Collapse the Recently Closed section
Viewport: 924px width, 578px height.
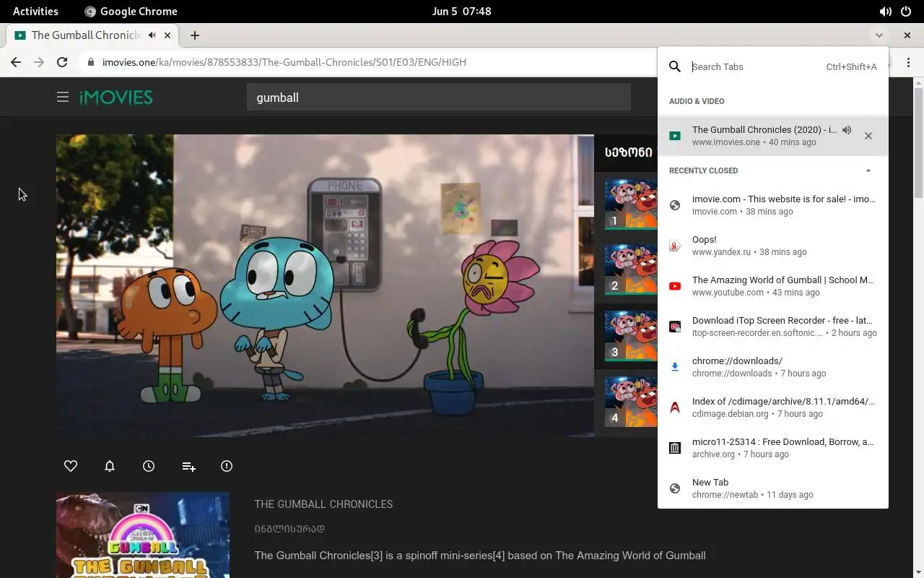(868, 171)
